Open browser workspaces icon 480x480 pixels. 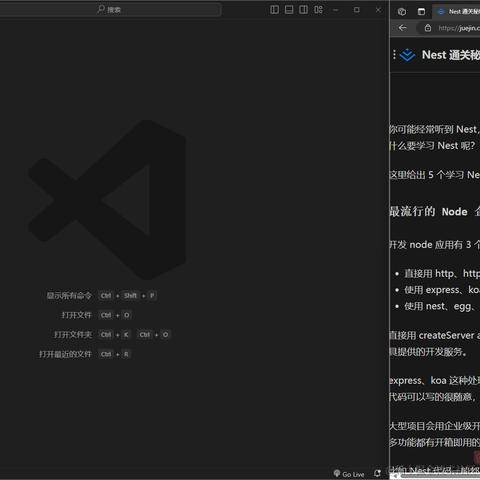(402, 12)
